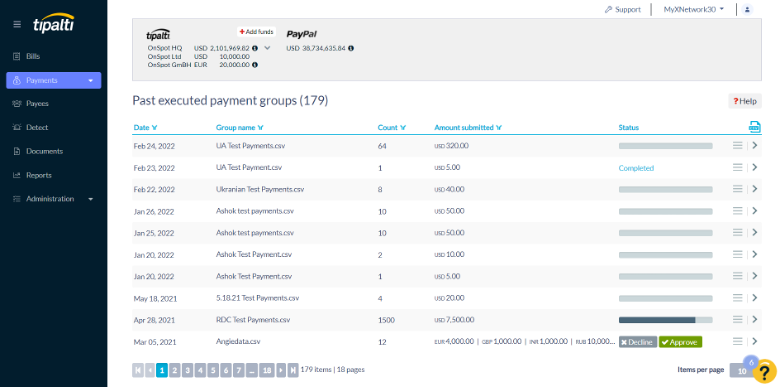Click progress bar for Ukranian Test Payments row
The image size is (780, 390).
[666, 190]
